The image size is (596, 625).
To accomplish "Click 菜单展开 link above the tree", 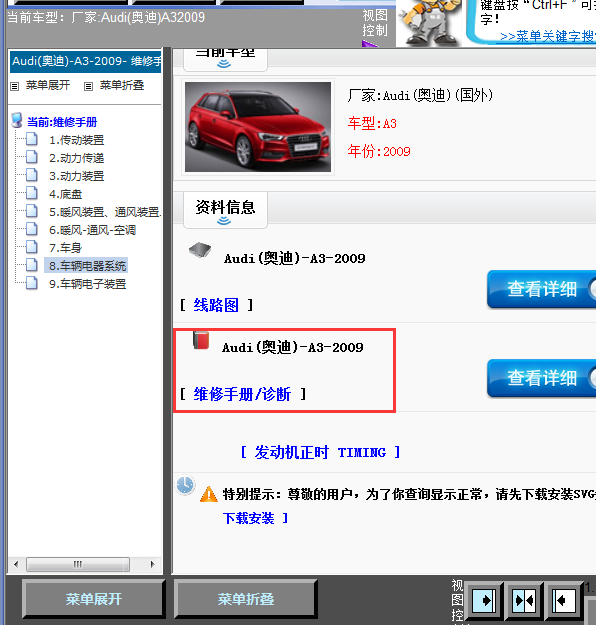I will pos(48,85).
